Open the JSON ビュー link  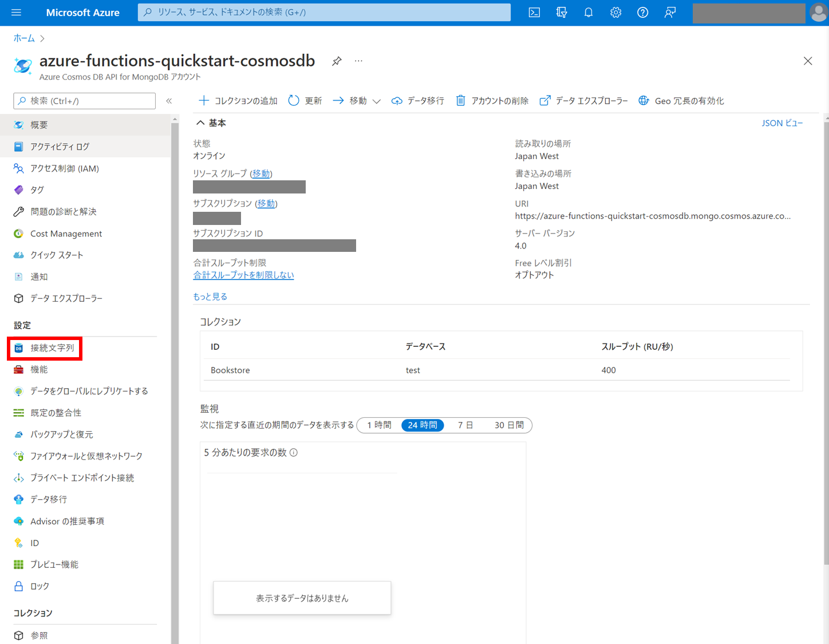(x=782, y=123)
